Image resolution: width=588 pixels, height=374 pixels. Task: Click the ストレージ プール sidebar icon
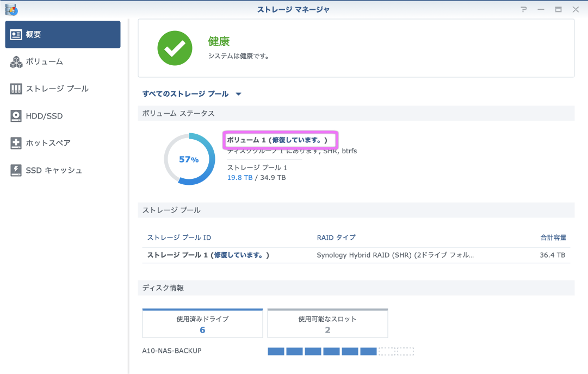(x=16, y=89)
